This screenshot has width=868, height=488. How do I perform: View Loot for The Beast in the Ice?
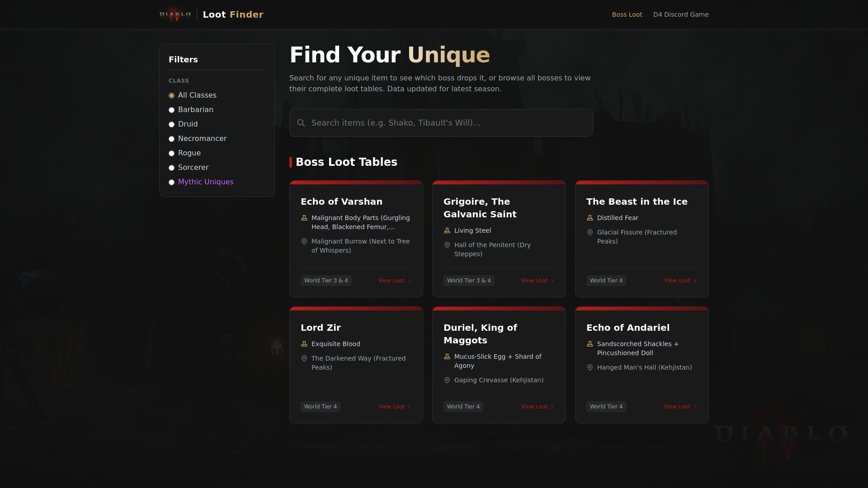(x=680, y=281)
